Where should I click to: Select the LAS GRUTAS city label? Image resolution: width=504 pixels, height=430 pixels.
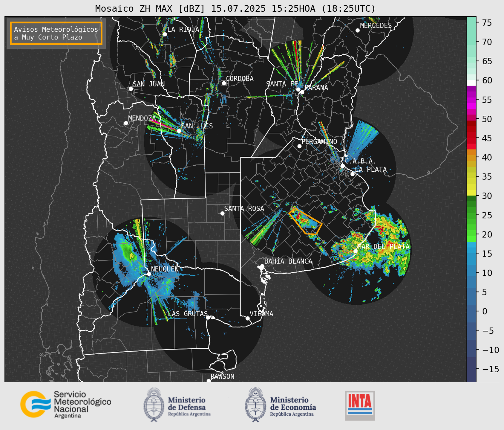click(188, 314)
